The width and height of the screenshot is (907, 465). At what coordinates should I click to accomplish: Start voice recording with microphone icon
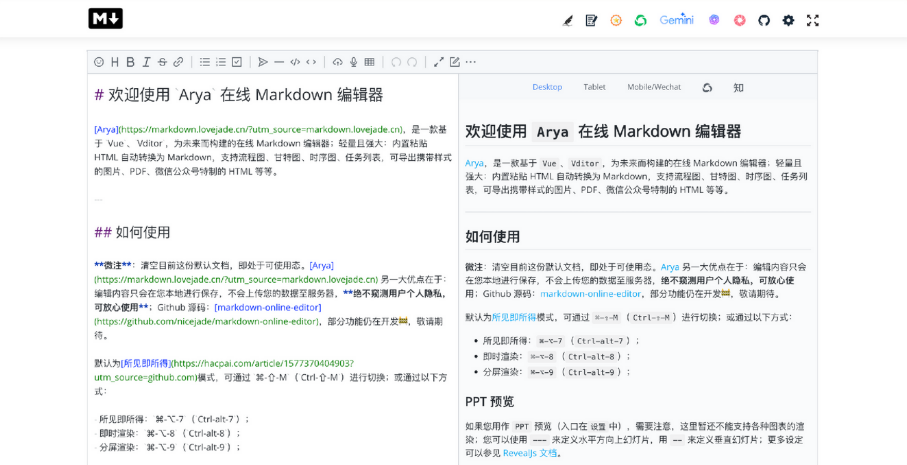coord(353,62)
